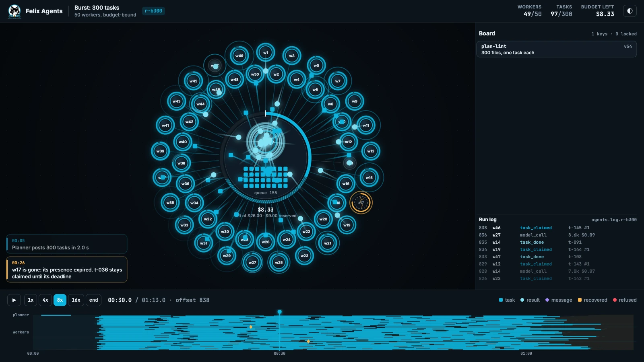
Task: Click the queue 155 label
Action: [x=266, y=193]
